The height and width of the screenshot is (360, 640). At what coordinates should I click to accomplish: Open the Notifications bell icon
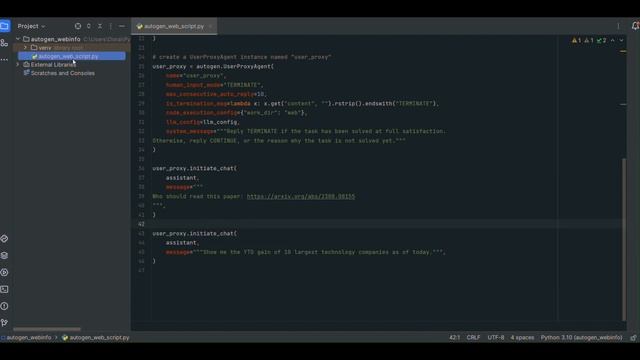tap(635, 26)
